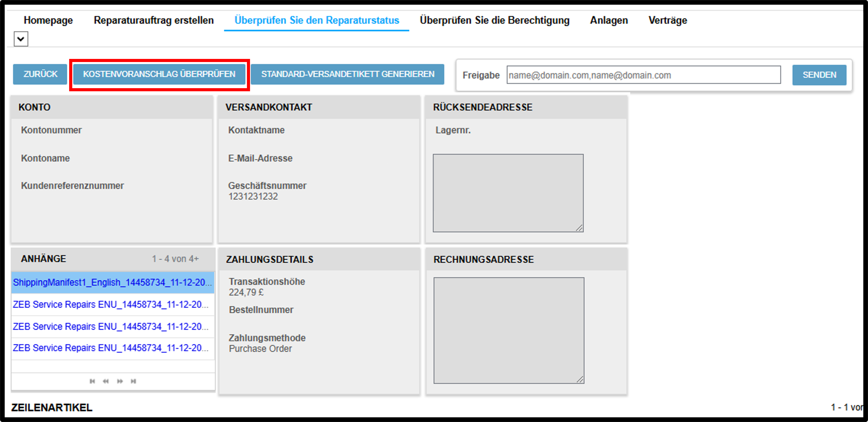Click the Kontaktname label
The image size is (868, 422).
point(256,130)
